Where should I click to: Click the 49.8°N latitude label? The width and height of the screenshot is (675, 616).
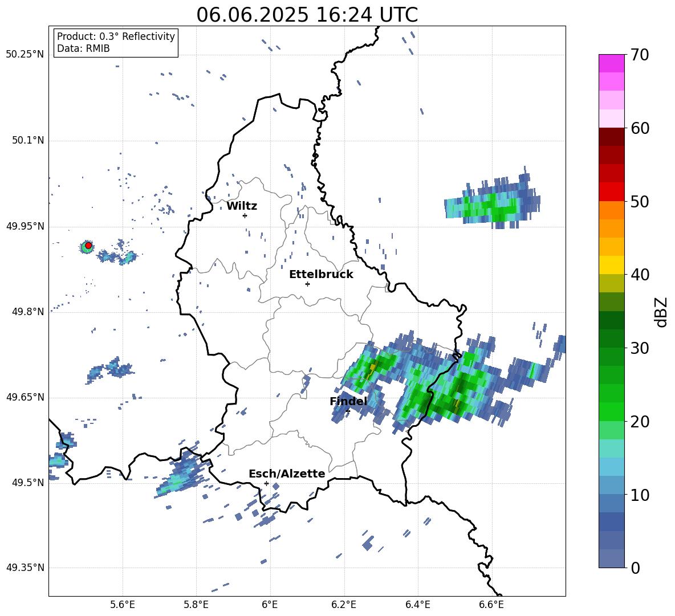coord(29,312)
